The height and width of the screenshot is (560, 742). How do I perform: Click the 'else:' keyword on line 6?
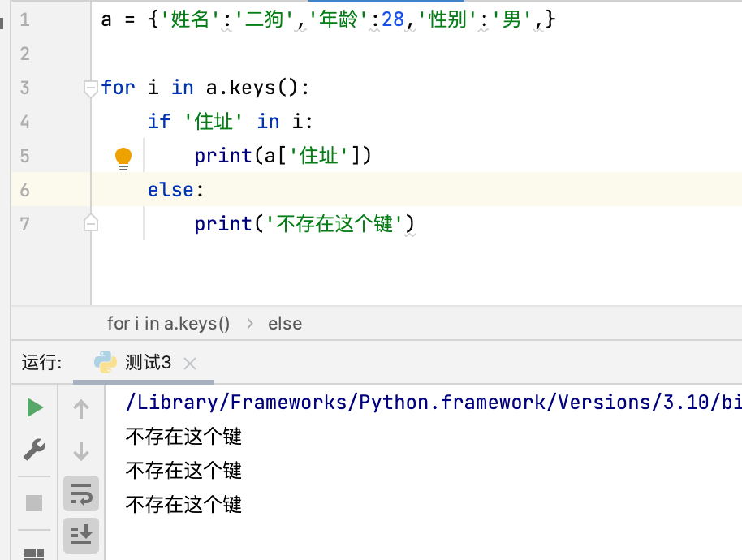point(175,190)
